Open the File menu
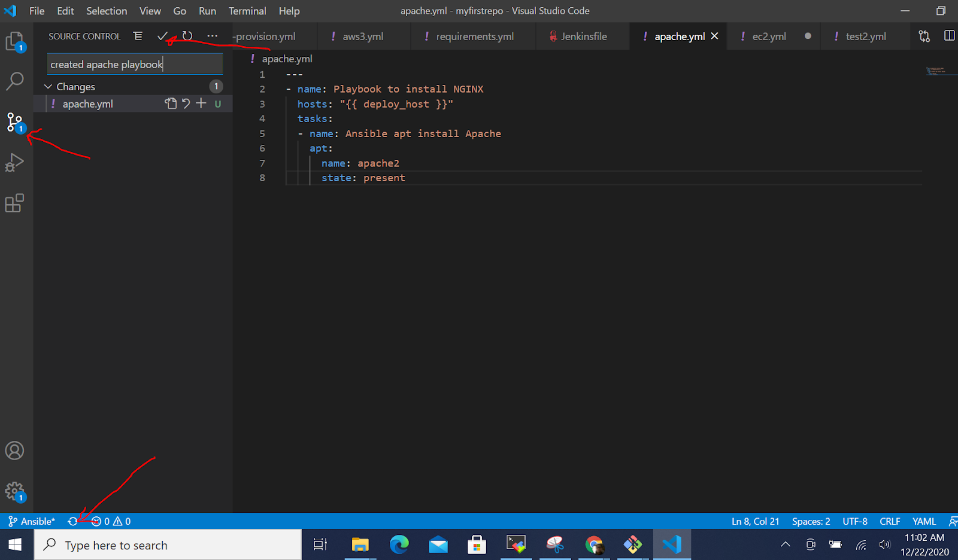The height and width of the screenshot is (560, 958). pyautogui.click(x=37, y=11)
